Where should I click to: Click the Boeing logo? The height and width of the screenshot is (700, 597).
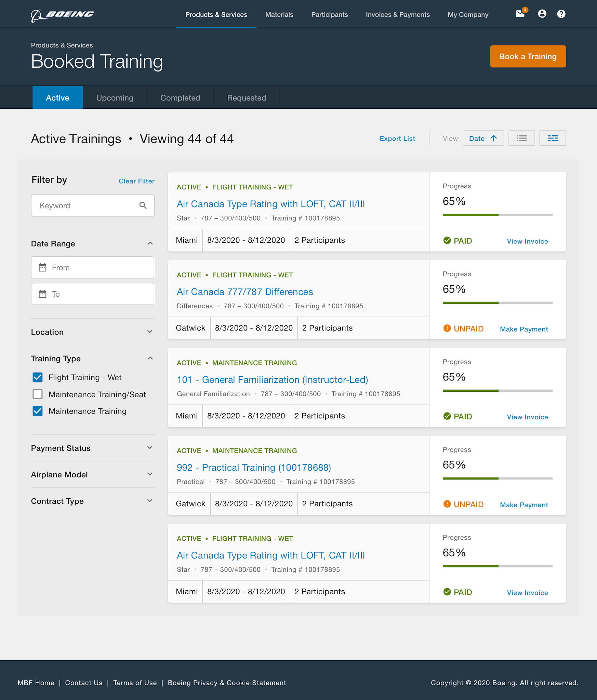[62, 15]
